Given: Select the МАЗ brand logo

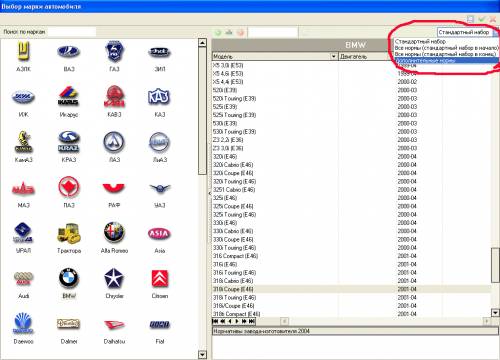Looking at the screenshot, I should 23,189.
